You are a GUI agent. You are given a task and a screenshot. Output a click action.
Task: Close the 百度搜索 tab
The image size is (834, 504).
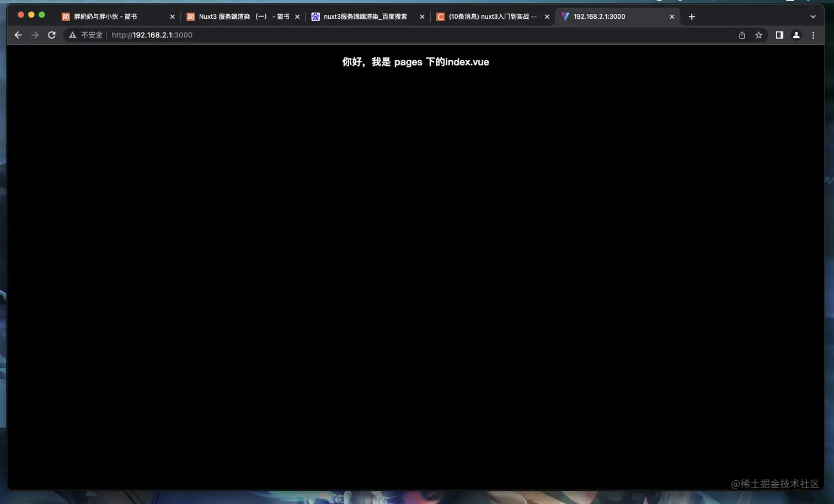pos(422,17)
